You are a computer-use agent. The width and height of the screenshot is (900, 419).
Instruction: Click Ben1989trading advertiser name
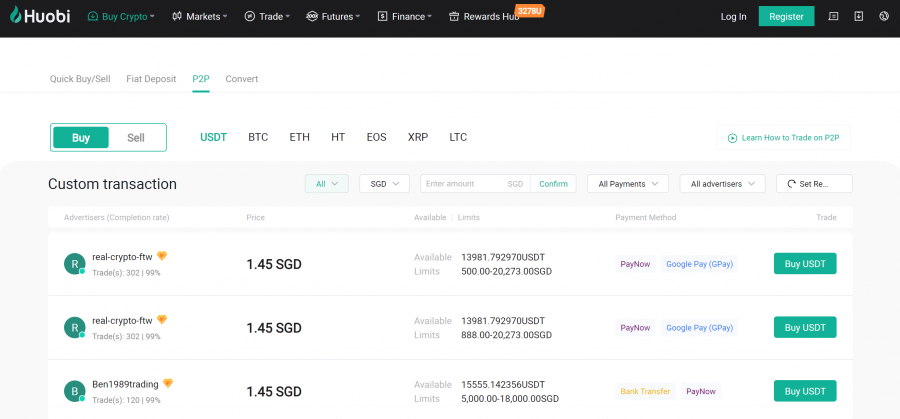(125, 384)
